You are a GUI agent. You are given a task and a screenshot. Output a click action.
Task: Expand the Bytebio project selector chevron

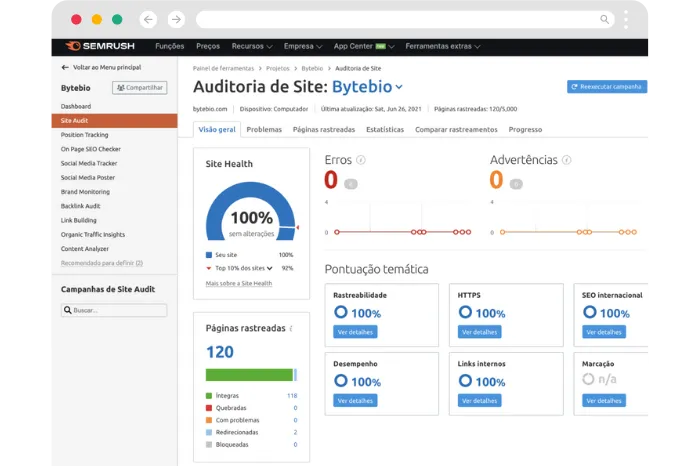(399, 87)
